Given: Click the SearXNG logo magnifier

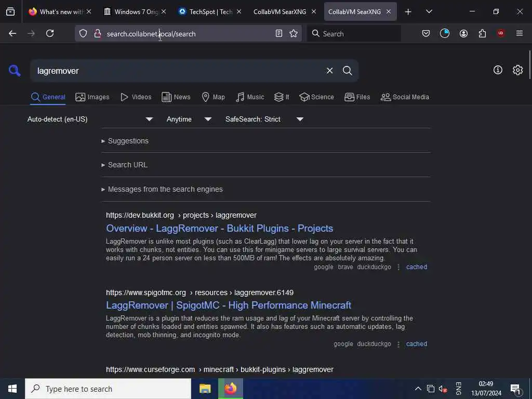Looking at the screenshot, I should coord(15,71).
